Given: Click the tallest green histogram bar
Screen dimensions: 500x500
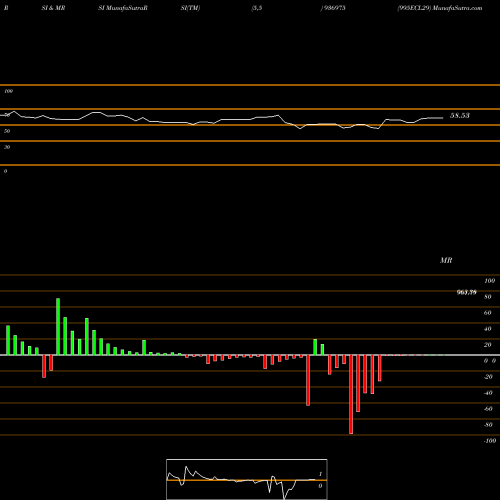Looking at the screenshot, I should (x=58, y=326).
